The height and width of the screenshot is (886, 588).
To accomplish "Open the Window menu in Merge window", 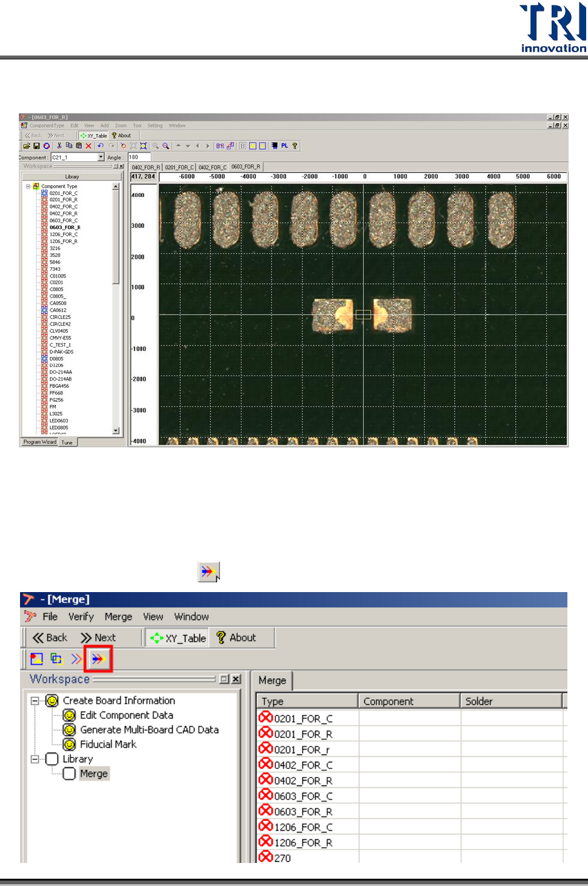I will pos(192,616).
